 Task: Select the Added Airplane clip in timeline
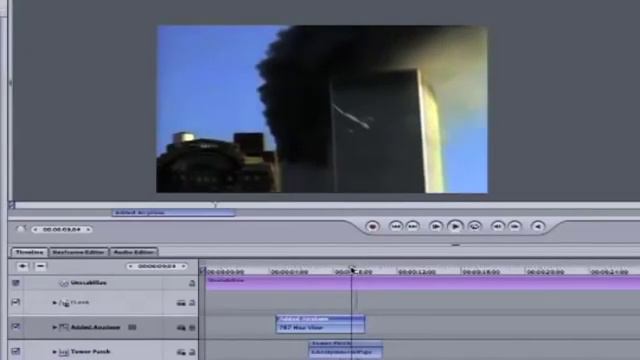(320, 318)
